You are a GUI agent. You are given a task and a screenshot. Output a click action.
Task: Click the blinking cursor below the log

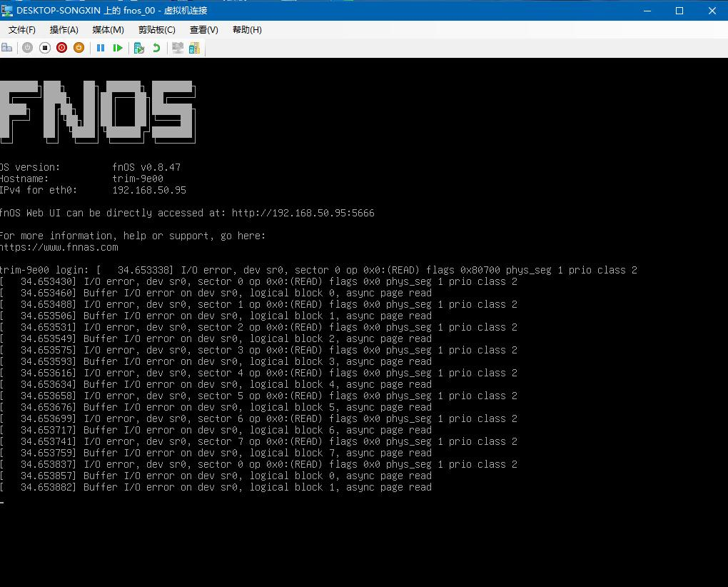click(2, 503)
